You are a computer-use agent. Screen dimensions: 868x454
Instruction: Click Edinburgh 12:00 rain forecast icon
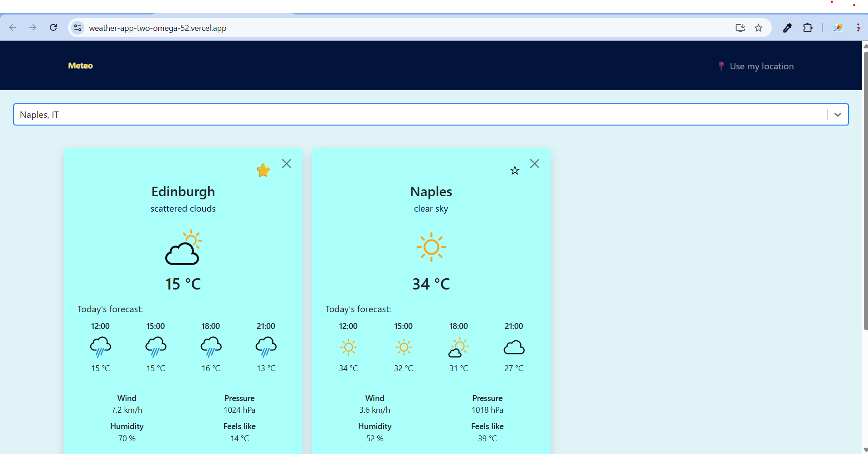[x=101, y=347]
